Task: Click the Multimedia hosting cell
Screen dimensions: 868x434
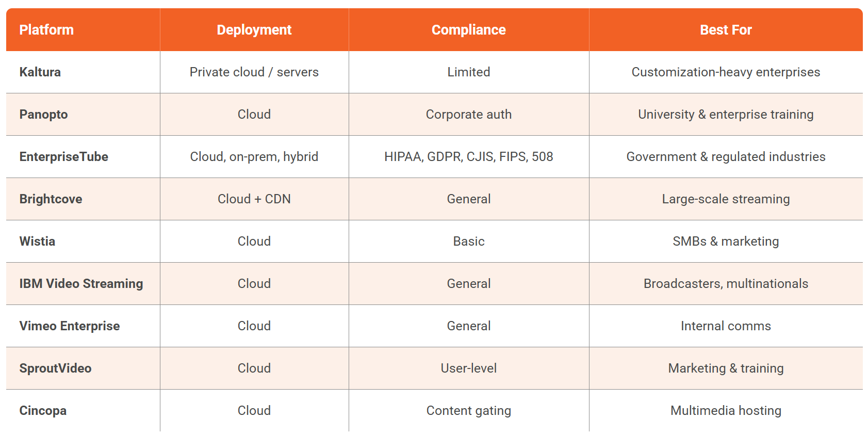Action: coord(726,411)
